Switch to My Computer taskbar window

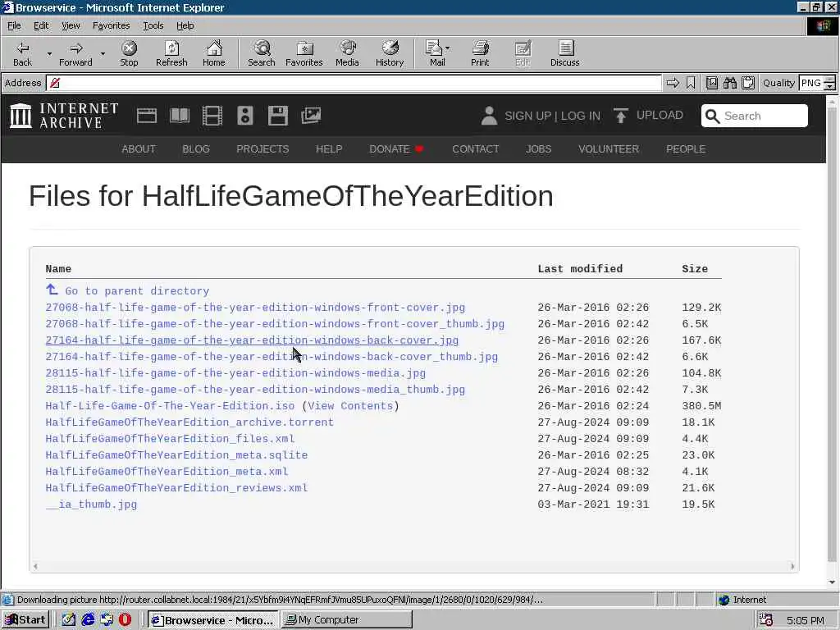[x=347, y=620]
